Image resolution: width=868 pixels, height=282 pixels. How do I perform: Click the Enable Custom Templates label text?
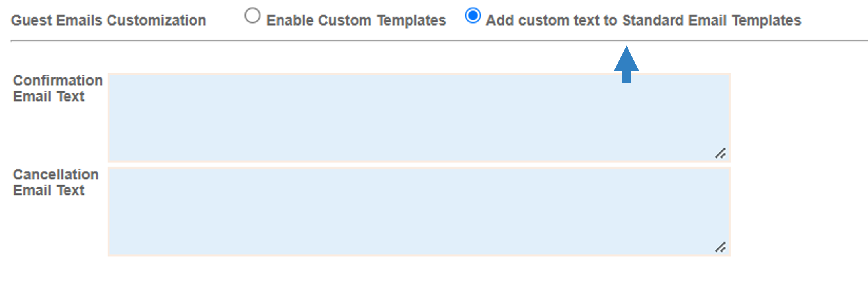point(356,20)
